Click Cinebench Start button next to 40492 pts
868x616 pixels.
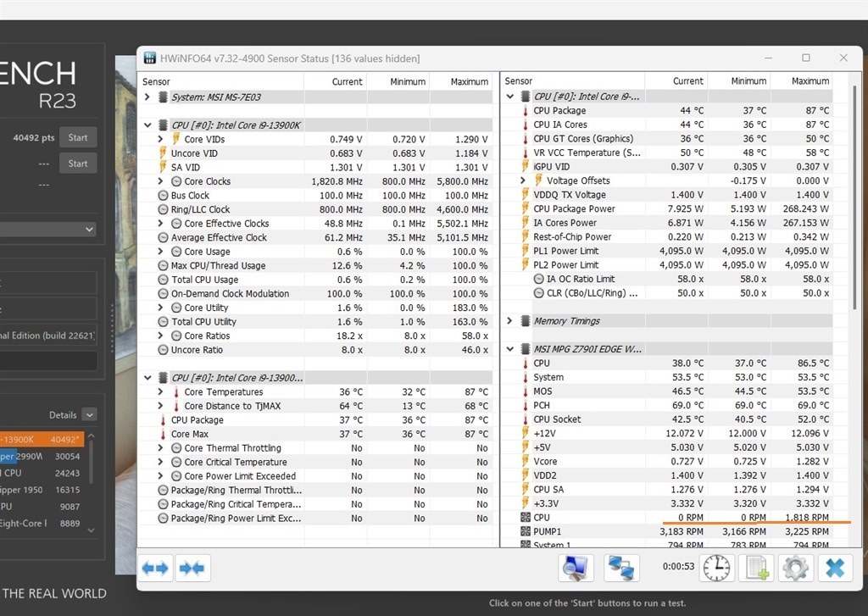click(78, 137)
